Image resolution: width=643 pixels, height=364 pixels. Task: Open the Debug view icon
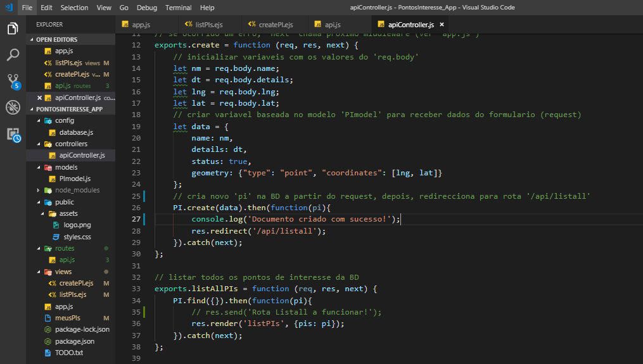pyautogui.click(x=13, y=107)
